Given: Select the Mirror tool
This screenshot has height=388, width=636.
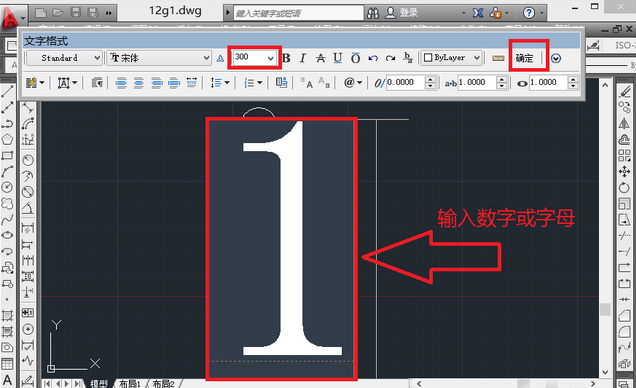Looking at the screenshot, I should tap(625, 123).
